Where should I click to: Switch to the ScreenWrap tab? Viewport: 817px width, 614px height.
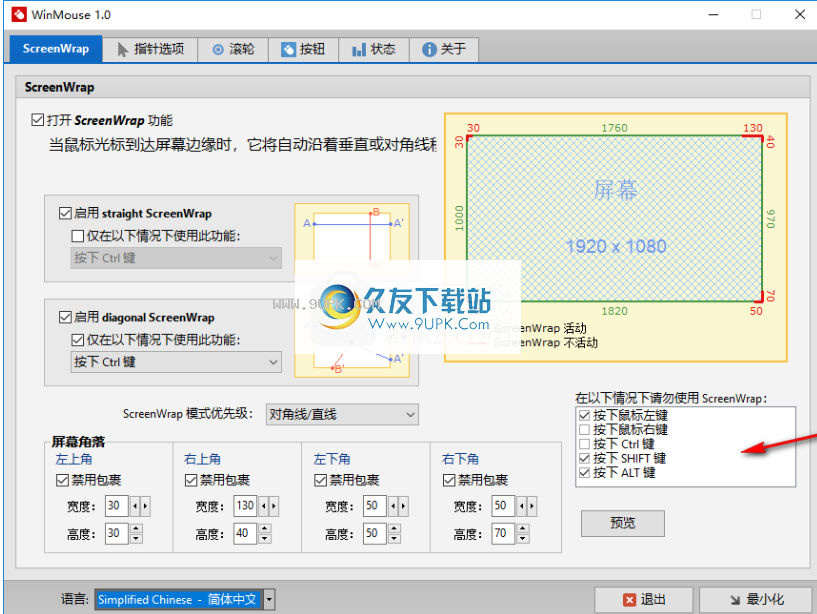tap(56, 49)
